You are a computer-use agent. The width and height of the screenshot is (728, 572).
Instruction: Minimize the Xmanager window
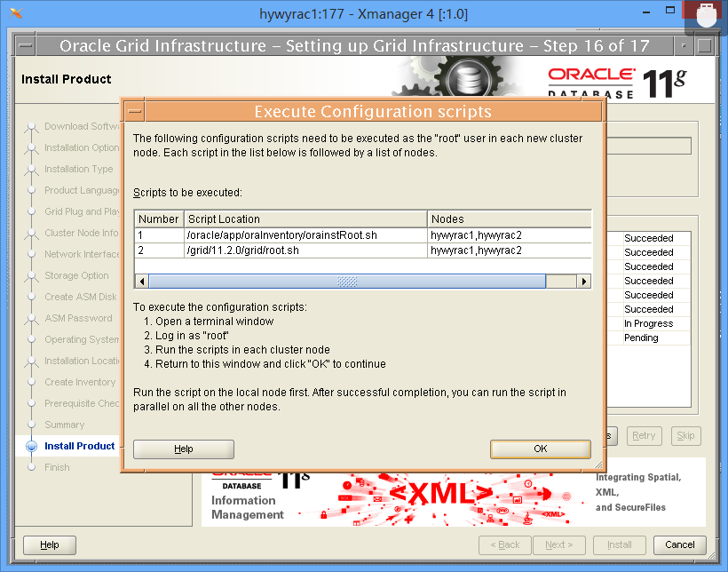pyautogui.click(x=646, y=12)
